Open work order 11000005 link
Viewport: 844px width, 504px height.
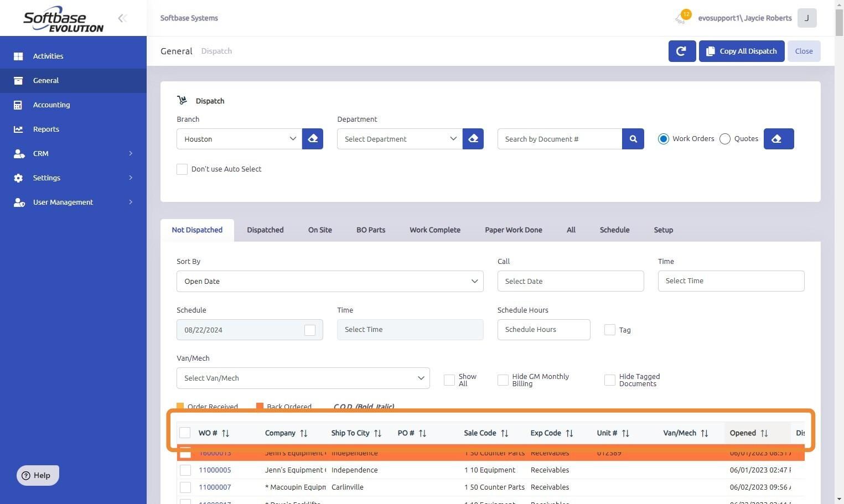(x=215, y=470)
